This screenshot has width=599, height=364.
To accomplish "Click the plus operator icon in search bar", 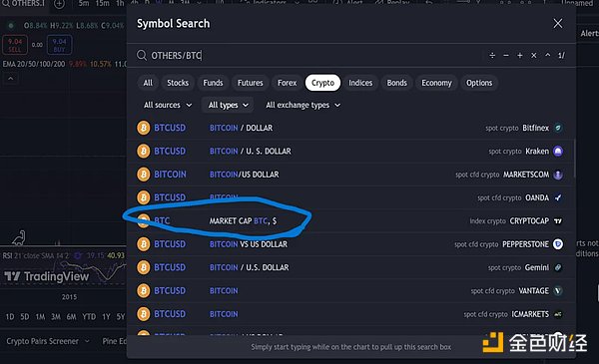I will (x=519, y=56).
